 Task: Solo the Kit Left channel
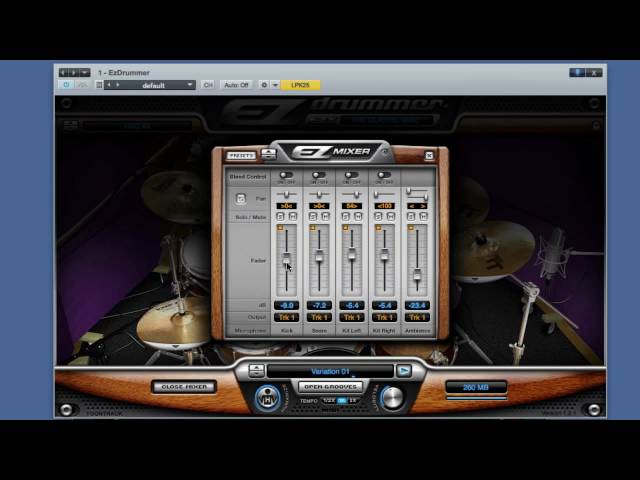(346, 216)
